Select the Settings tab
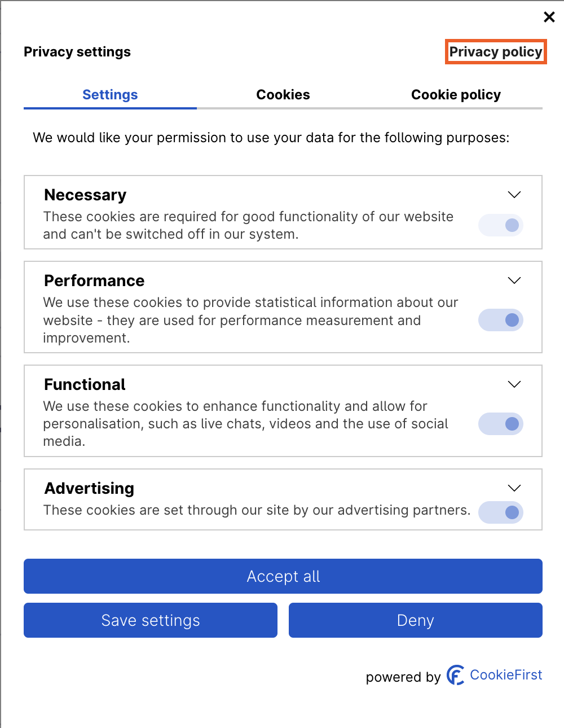 click(110, 95)
